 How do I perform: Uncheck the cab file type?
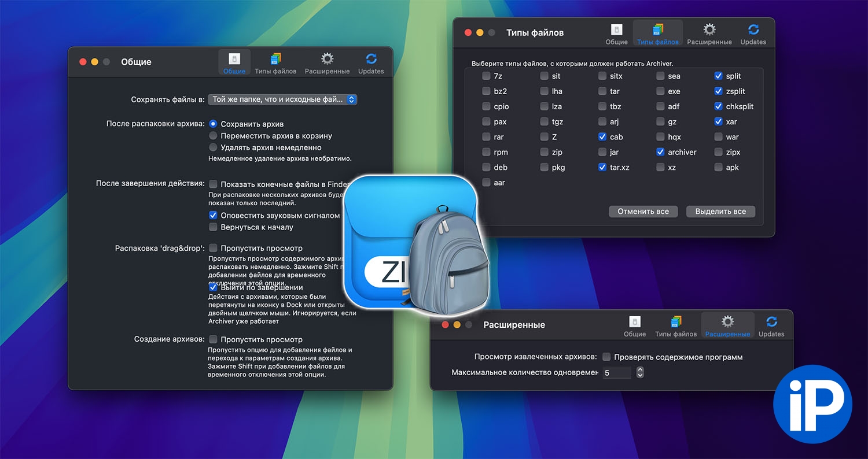602,137
